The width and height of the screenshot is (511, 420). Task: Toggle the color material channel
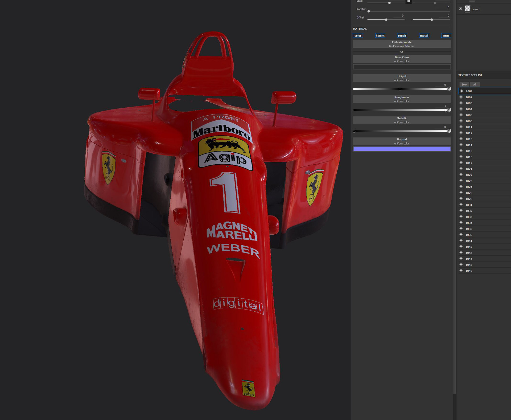[358, 36]
